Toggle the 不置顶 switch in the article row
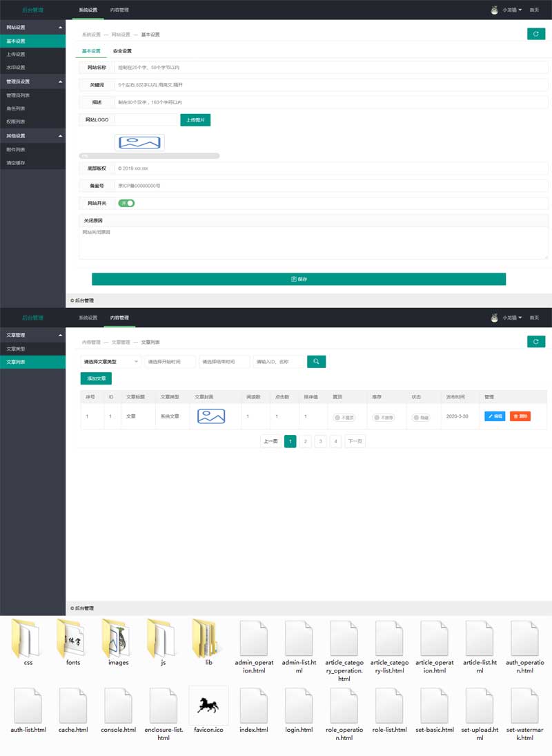The image size is (552, 756). tap(344, 417)
